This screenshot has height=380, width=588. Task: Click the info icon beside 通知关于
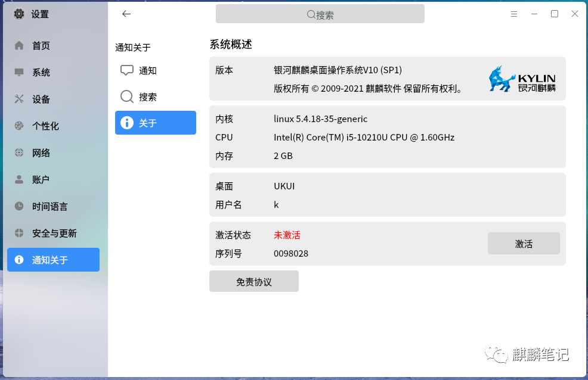click(x=19, y=260)
